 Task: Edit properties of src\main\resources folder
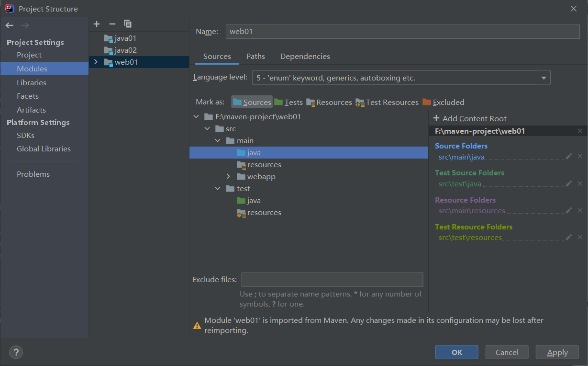pos(569,210)
